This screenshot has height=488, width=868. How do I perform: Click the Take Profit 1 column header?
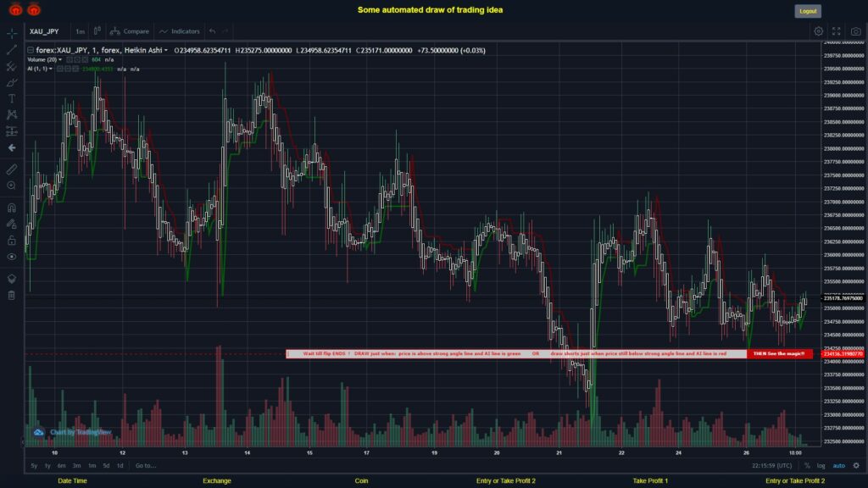[x=650, y=481]
